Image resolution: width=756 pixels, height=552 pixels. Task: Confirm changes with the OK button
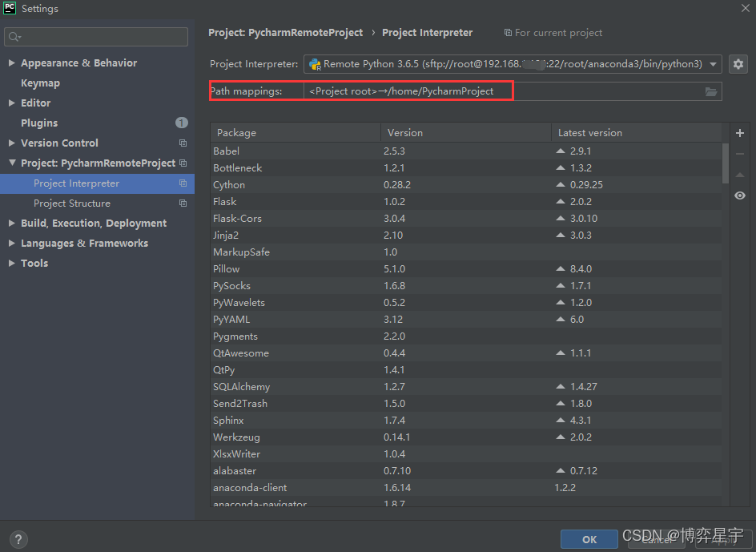tap(589, 539)
